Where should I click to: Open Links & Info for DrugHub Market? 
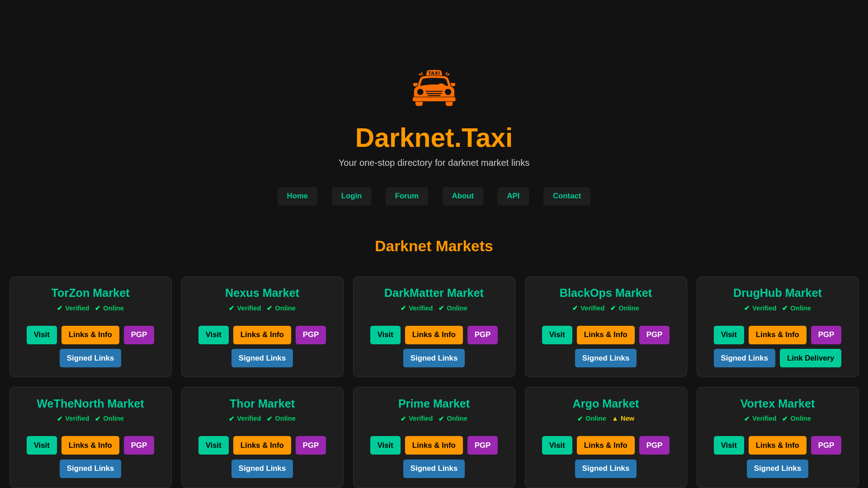point(778,335)
